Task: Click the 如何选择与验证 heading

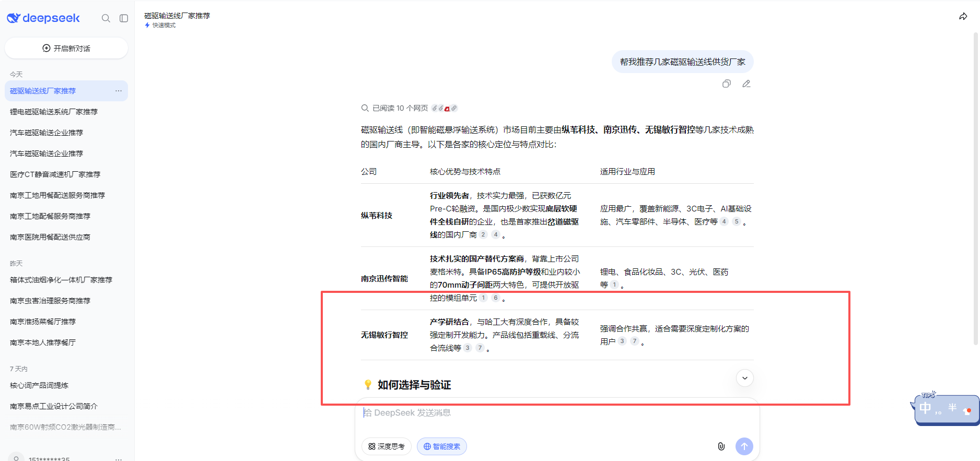Action: pyautogui.click(x=414, y=385)
